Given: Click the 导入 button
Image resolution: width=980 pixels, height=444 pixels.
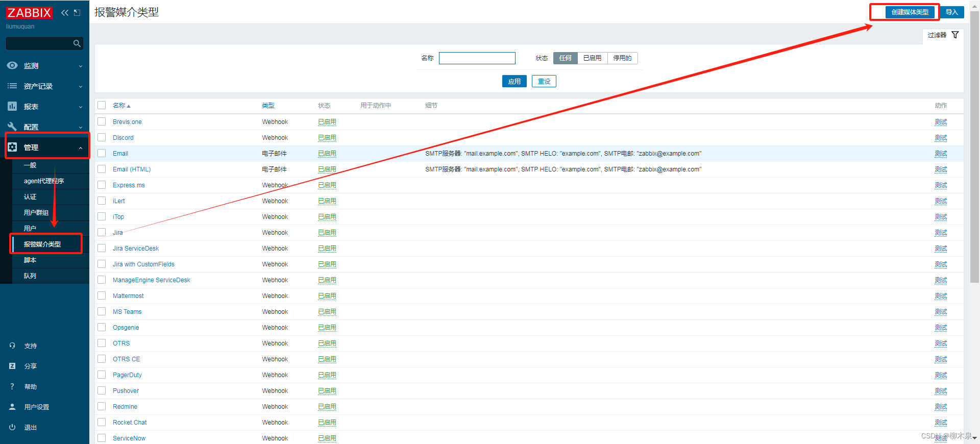Looking at the screenshot, I should [952, 12].
